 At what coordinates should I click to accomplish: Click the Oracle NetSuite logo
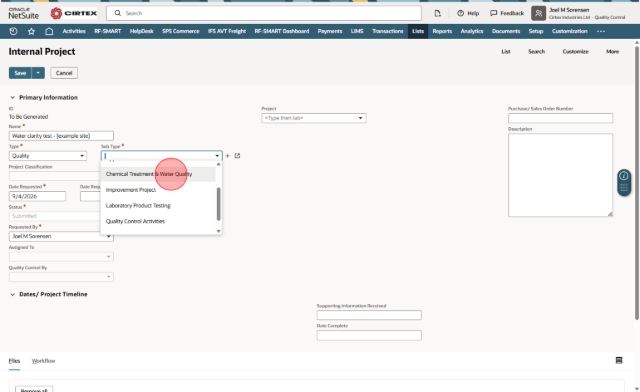[x=24, y=13]
